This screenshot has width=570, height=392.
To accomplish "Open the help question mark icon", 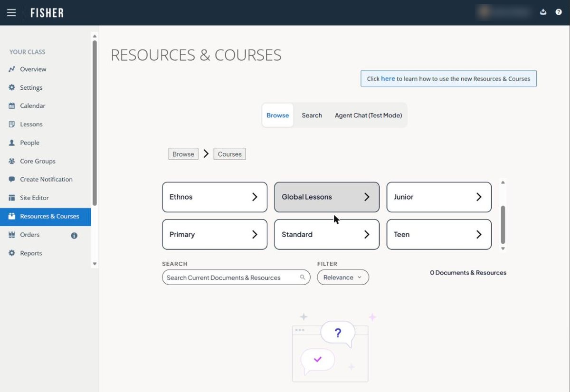I will pos(559,12).
